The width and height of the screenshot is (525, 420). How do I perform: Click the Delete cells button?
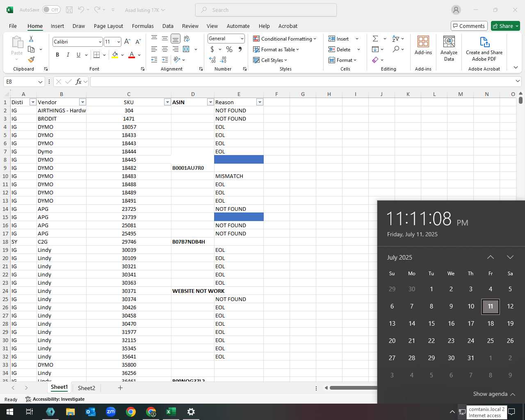tap(340, 49)
